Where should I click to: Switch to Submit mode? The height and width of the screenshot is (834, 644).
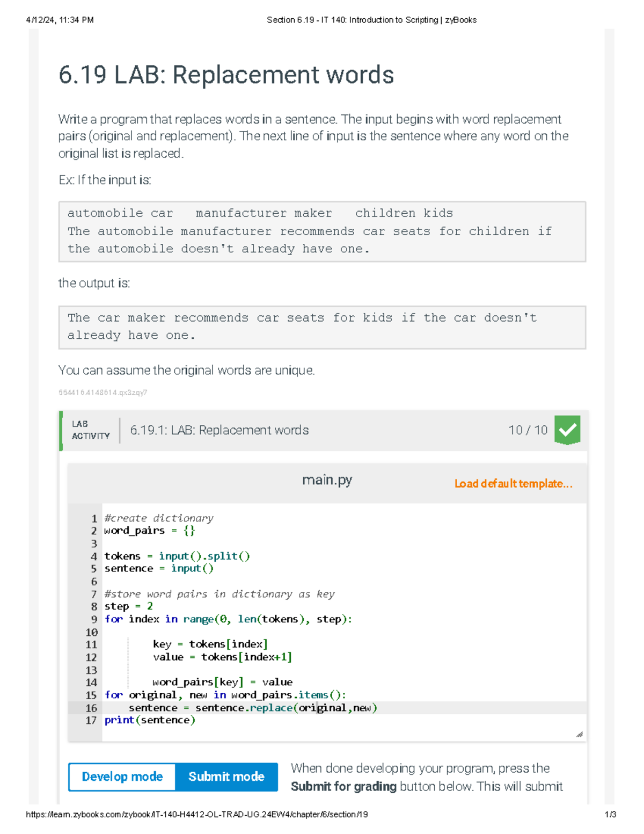pyautogui.click(x=226, y=777)
